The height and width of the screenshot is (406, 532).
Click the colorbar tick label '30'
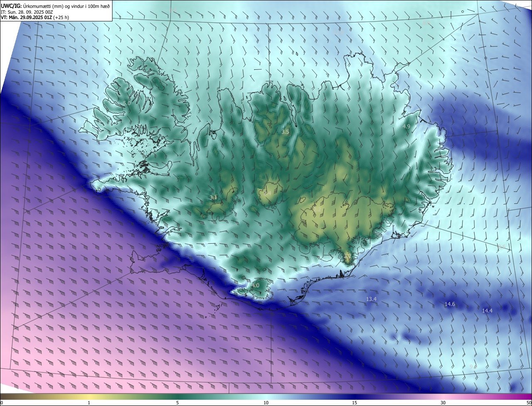point(443,403)
